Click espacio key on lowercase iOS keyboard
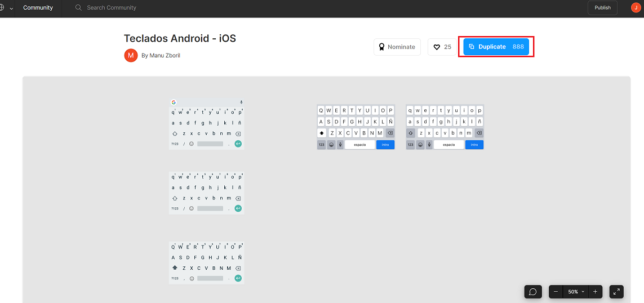The width and height of the screenshot is (644, 303). click(449, 145)
